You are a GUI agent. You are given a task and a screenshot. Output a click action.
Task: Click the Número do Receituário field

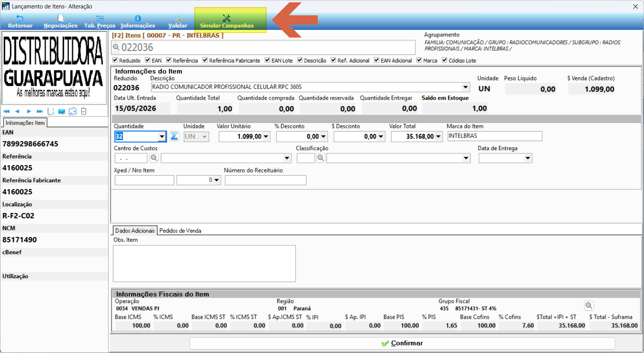coord(265,180)
